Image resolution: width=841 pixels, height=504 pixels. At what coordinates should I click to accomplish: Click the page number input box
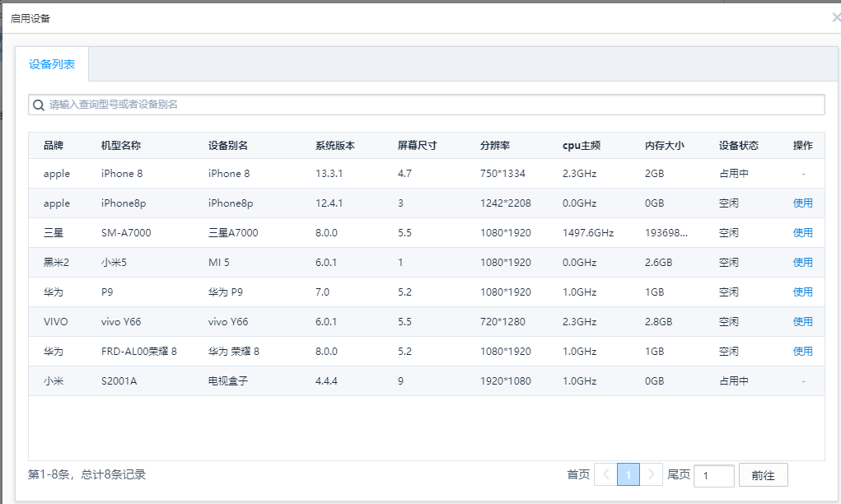(713, 475)
